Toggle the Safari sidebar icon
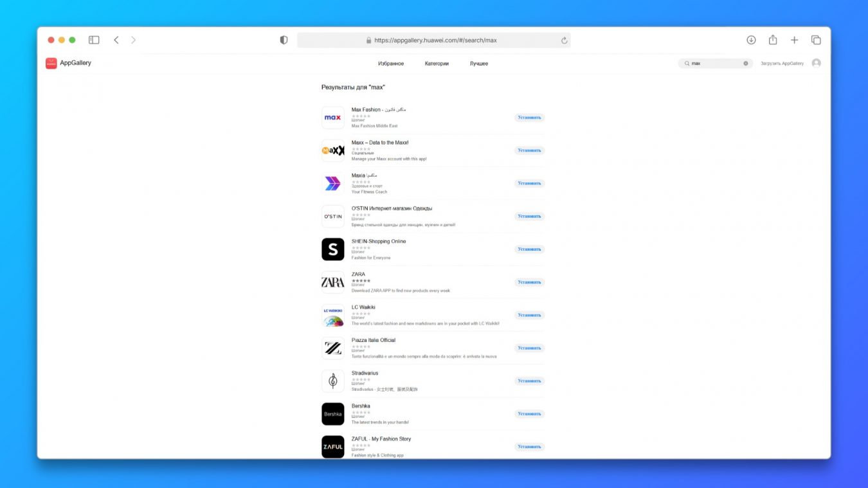Viewport: 868px width, 488px height. pyautogui.click(x=94, y=40)
